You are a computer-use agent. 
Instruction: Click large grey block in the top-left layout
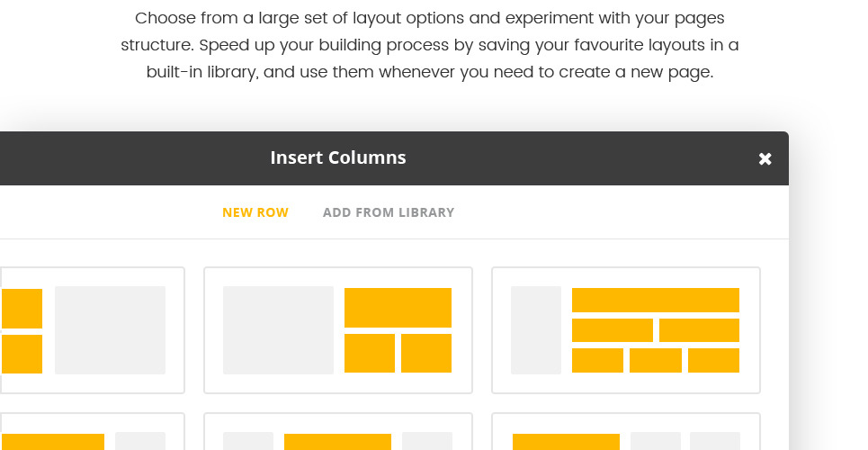click(x=110, y=330)
